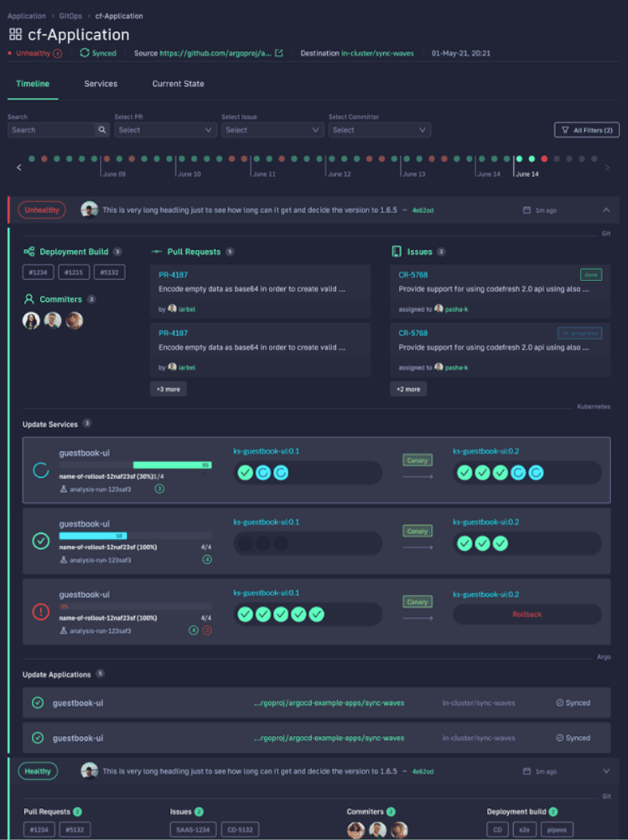Screen dimensions: 628x840
Task: Click the left timeline navigation arrow
Action: point(19,168)
